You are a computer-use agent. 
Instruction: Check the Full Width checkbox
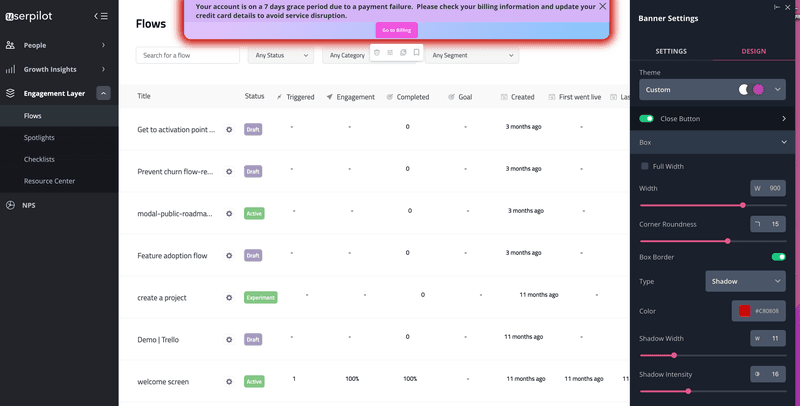tap(645, 166)
